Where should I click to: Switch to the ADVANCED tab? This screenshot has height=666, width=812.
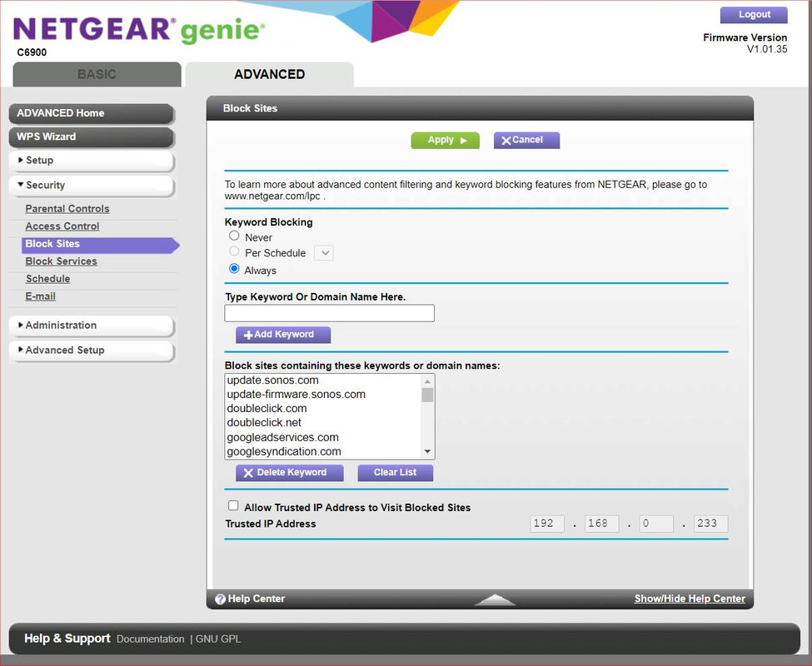point(269,74)
